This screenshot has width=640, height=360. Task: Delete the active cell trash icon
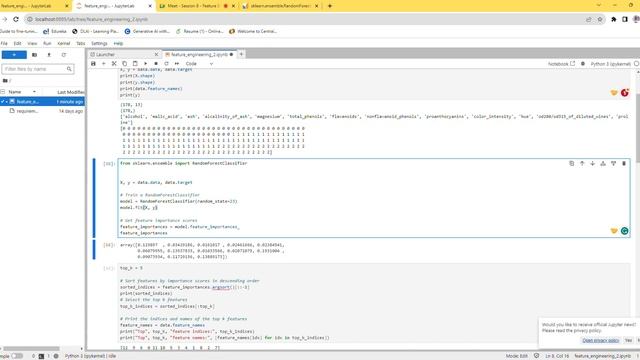624,163
